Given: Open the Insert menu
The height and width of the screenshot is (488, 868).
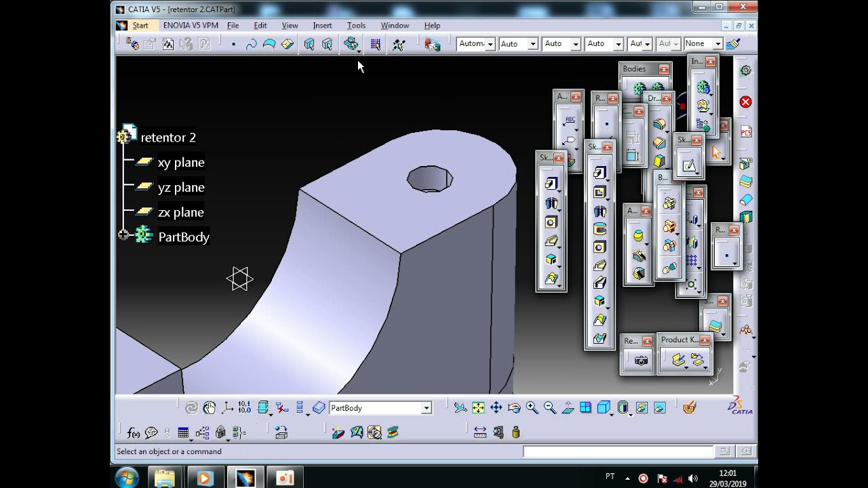Looking at the screenshot, I should (x=322, y=25).
